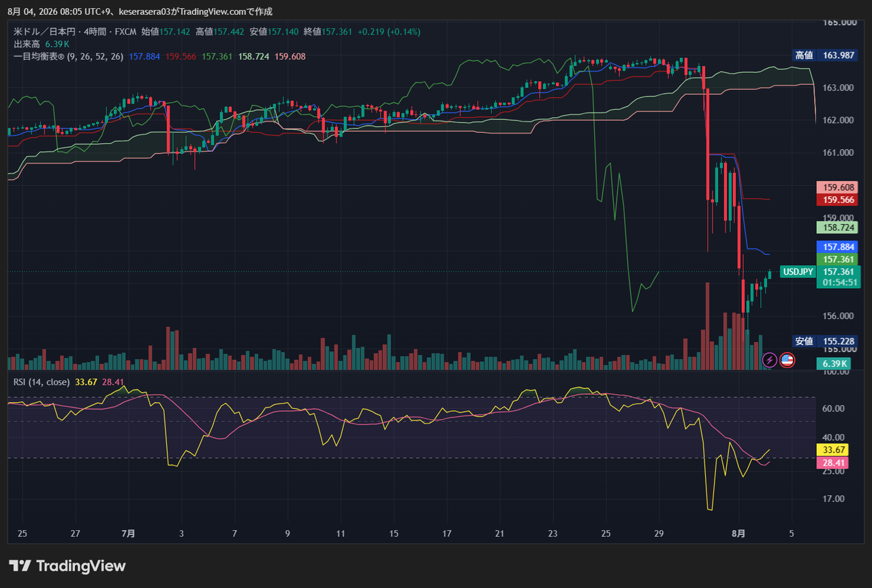Click the 17.00 level on the RSI axis
Image resolution: width=872 pixels, height=588 pixels.
click(x=833, y=498)
